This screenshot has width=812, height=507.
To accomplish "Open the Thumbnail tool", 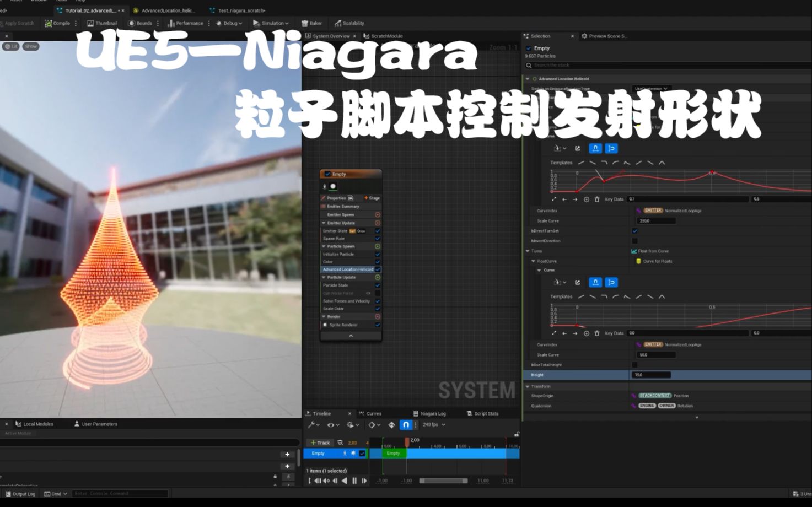I will click(102, 23).
